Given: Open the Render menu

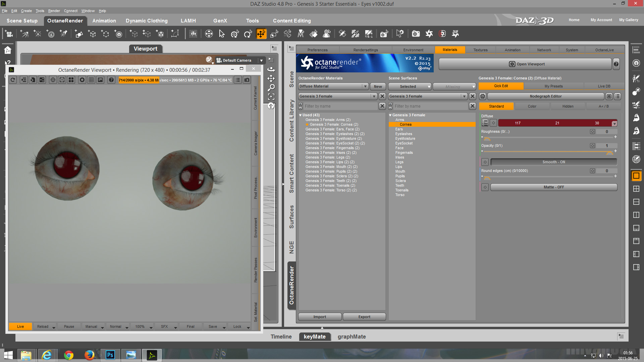Looking at the screenshot, I should point(54,11).
